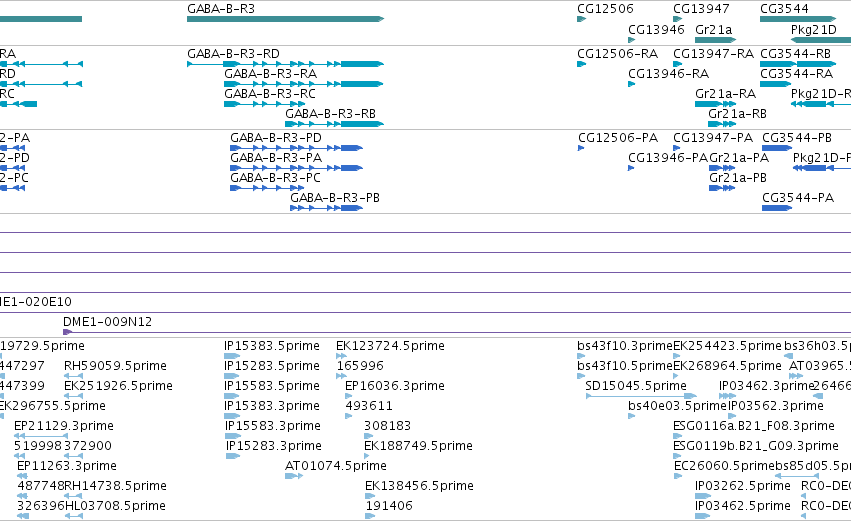The image size is (851, 521).
Task: Click the IP03562.3prime EST label
Action: pyautogui.click(x=776, y=406)
